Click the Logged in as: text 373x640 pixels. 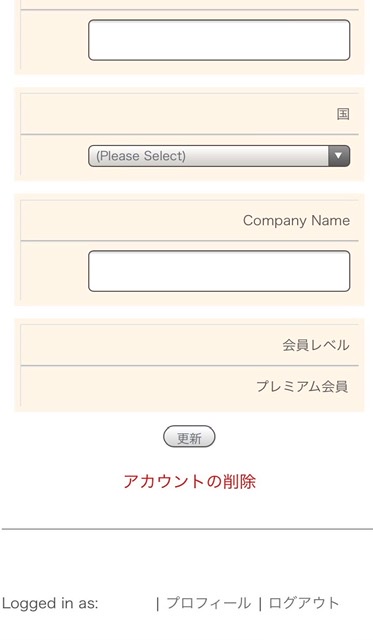click(50, 603)
